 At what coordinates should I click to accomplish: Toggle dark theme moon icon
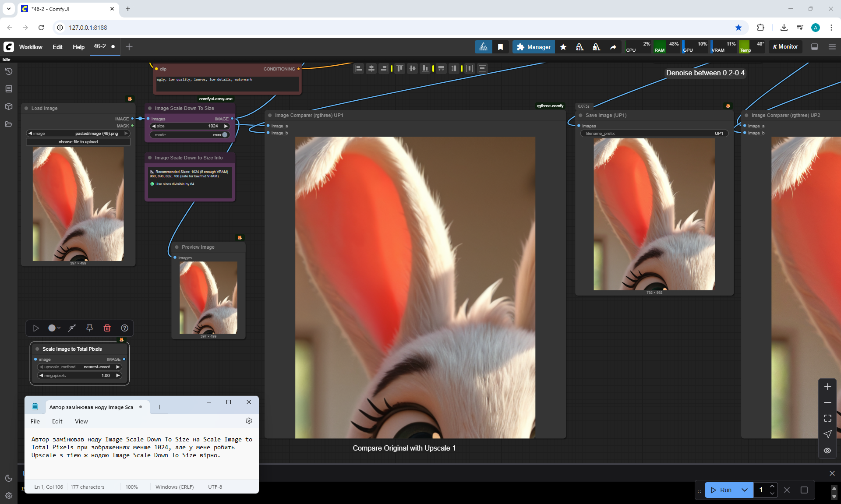[x=8, y=478]
